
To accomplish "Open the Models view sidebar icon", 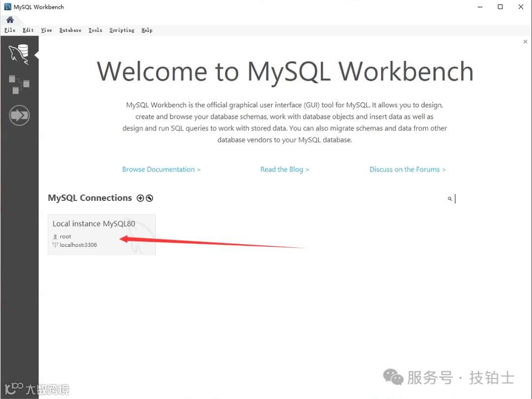I will pyautogui.click(x=19, y=85).
